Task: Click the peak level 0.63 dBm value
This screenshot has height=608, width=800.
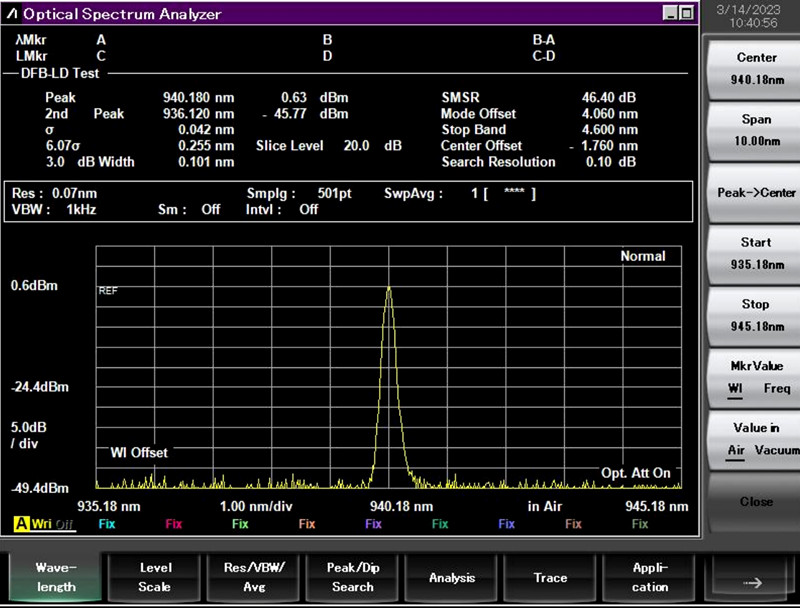Action: tap(314, 97)
